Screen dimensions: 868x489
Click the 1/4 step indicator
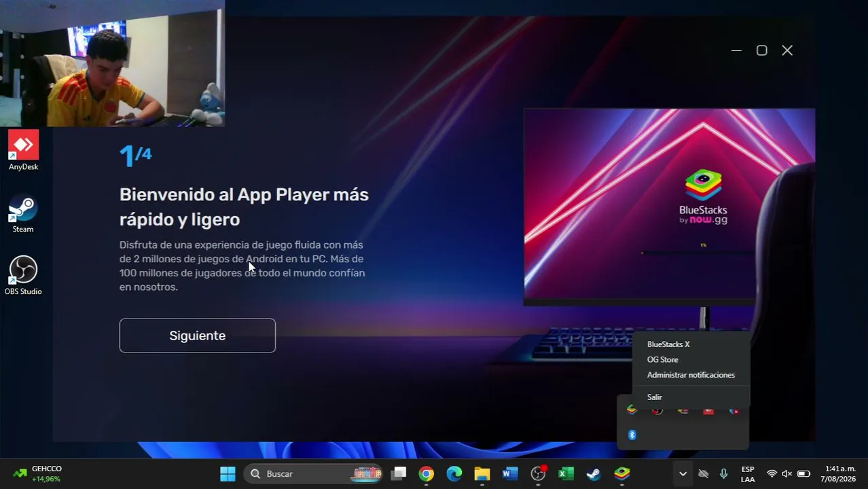[x=136, y=156]
